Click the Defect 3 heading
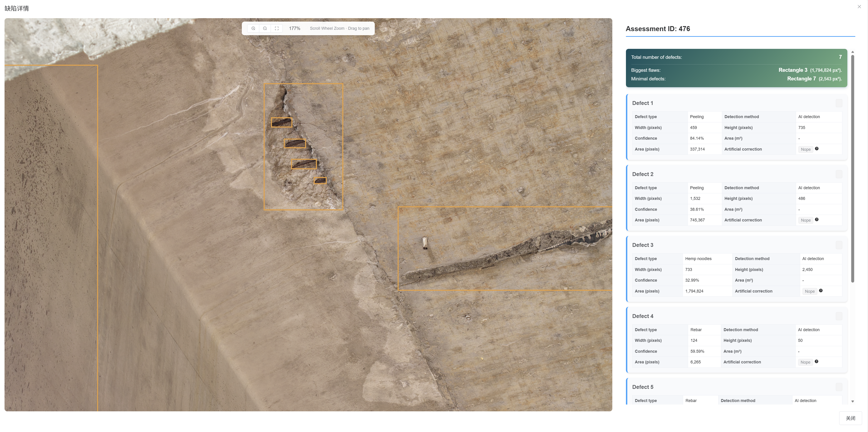This screenshot has height=432, width=868. 642,245
